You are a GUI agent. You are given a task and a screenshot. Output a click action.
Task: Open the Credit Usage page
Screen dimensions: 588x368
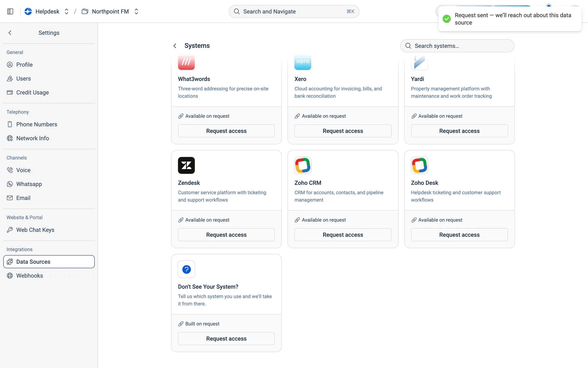point(49,92)
